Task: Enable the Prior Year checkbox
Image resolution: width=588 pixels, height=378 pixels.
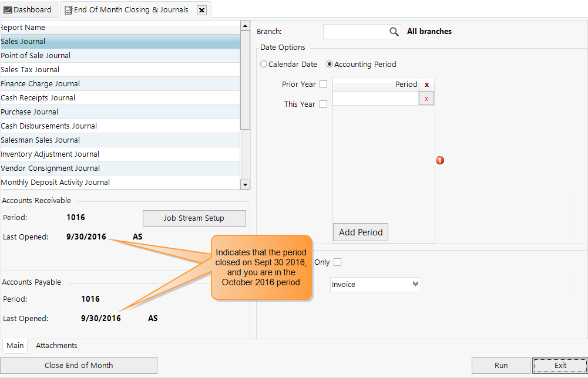Action: [323, 85]
